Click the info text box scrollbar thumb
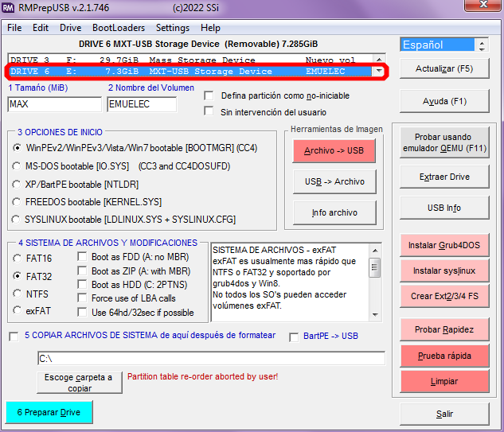 coord(375,267)
